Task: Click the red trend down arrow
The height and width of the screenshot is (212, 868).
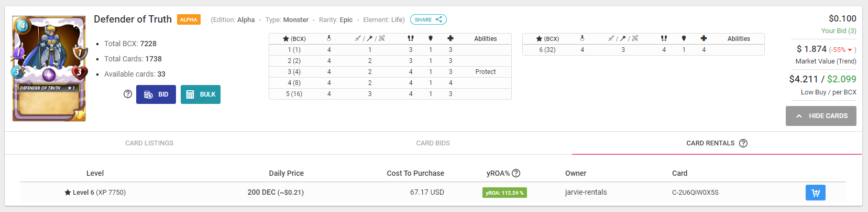Action: (x=850, y=50)
